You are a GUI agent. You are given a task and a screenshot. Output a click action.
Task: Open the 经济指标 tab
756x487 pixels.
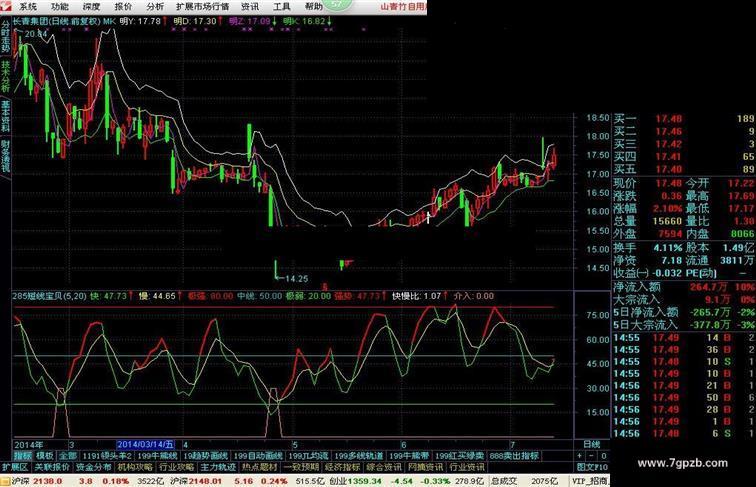342,467
